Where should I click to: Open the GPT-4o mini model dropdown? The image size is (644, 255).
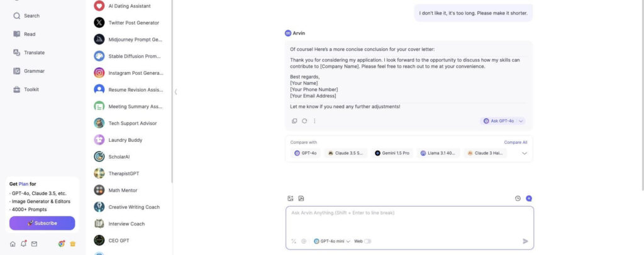tap(332, 241)
